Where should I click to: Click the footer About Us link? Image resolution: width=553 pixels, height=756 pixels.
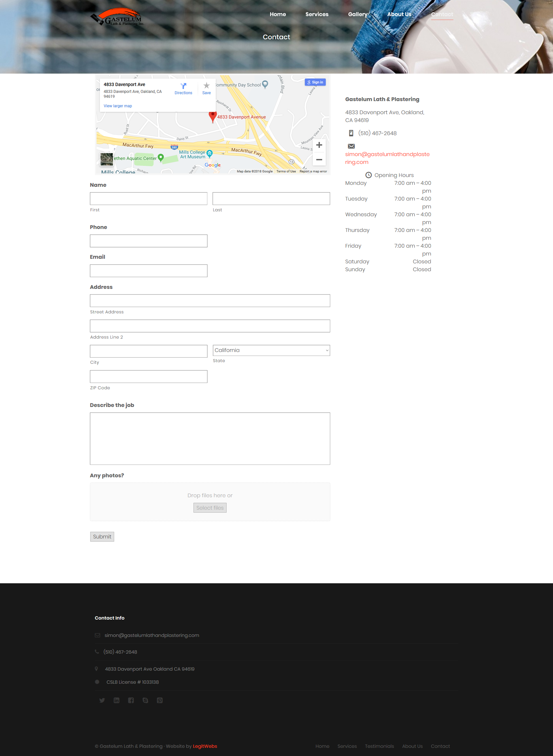[413, 746]
